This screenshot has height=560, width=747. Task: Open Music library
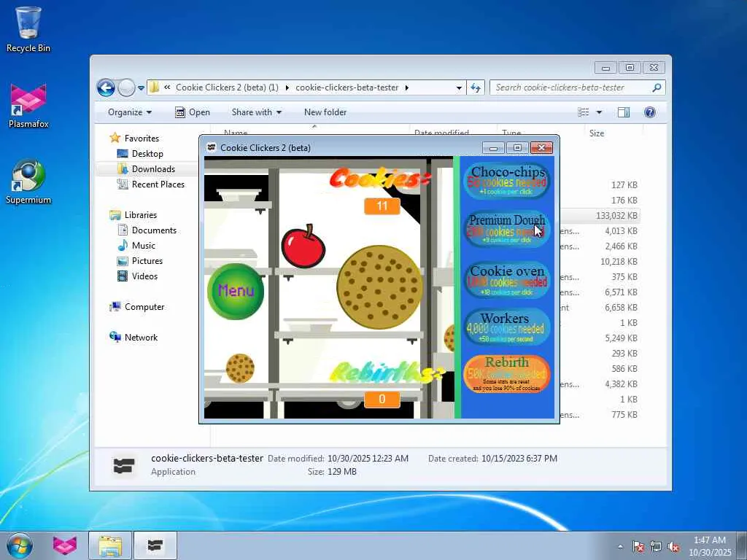coord(144,246)
